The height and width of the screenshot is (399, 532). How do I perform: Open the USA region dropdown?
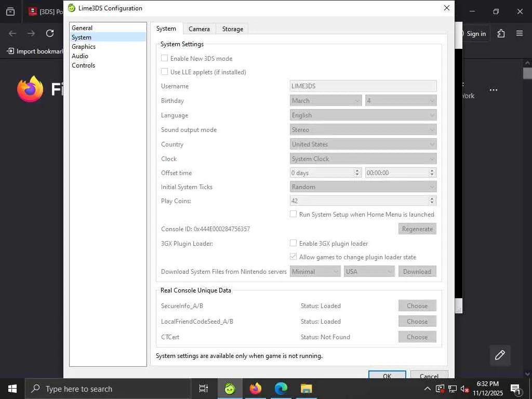369,271
